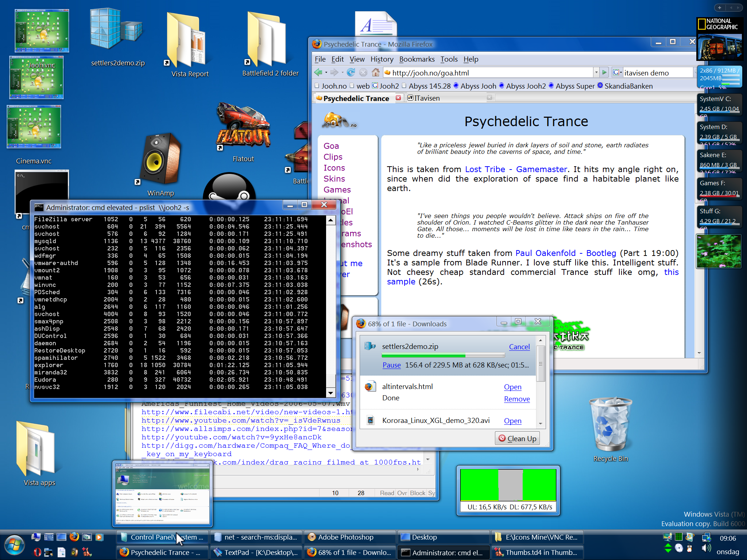Click the Windows Start orb
Viewport: 747px width, 560px height.
[15, 545]
